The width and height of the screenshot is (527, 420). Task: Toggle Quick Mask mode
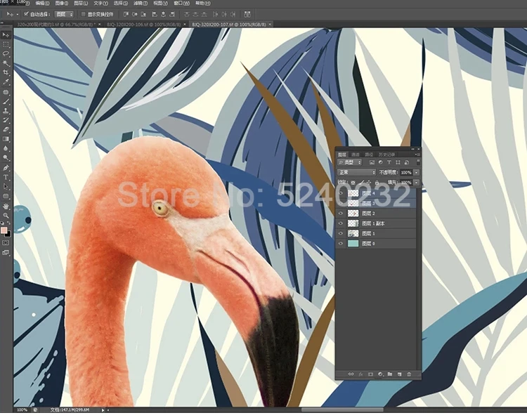6,243
